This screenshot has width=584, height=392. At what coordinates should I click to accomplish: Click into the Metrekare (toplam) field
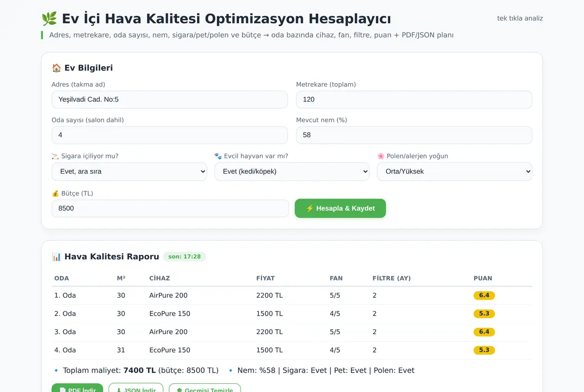tap(414, 99)
